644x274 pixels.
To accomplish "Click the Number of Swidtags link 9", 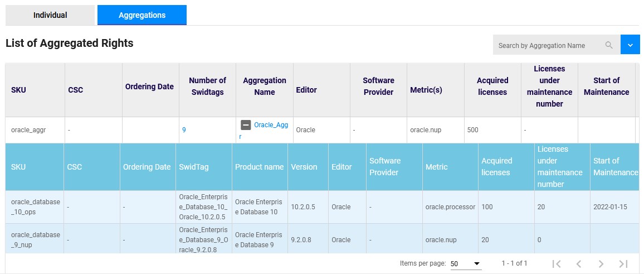I will 184,129.
